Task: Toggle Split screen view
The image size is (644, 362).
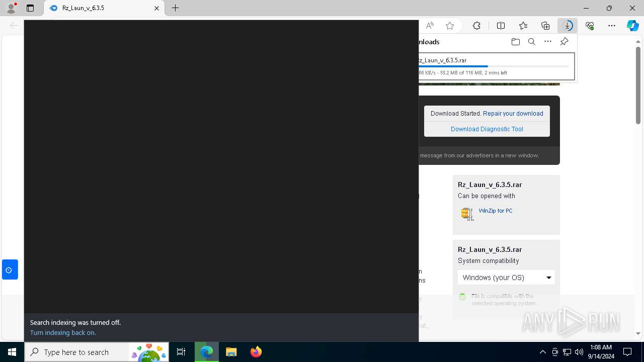Action: (501, 26)
